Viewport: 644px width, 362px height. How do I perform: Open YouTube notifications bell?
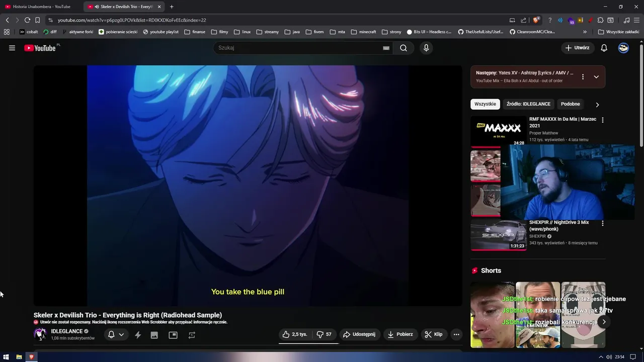(604, 48)
